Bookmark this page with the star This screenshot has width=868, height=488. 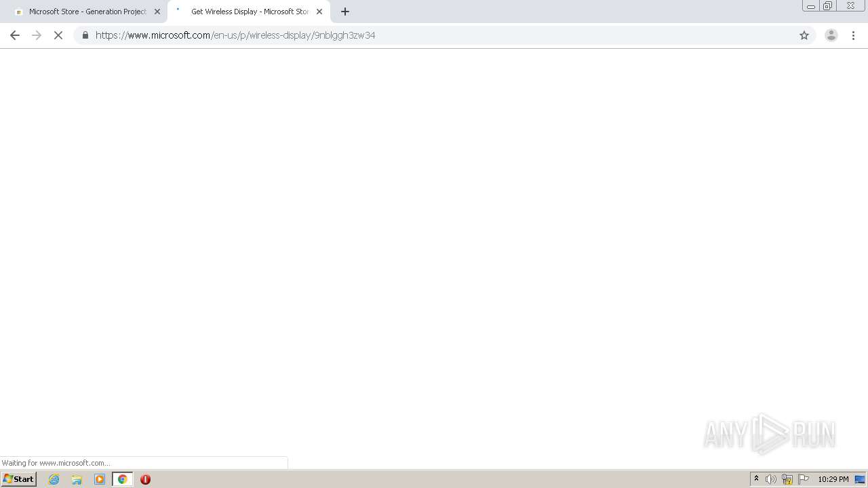(x=804, y=35)
